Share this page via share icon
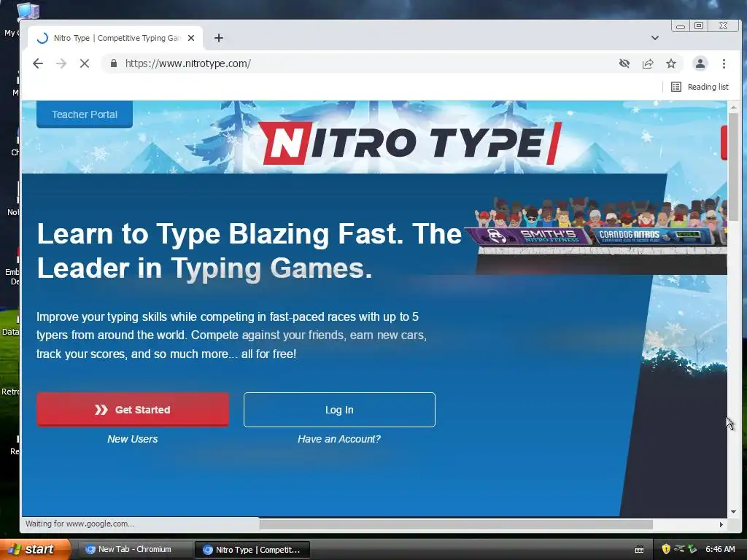The height and width of the screenshot is (560, 747). pos(648,63)
